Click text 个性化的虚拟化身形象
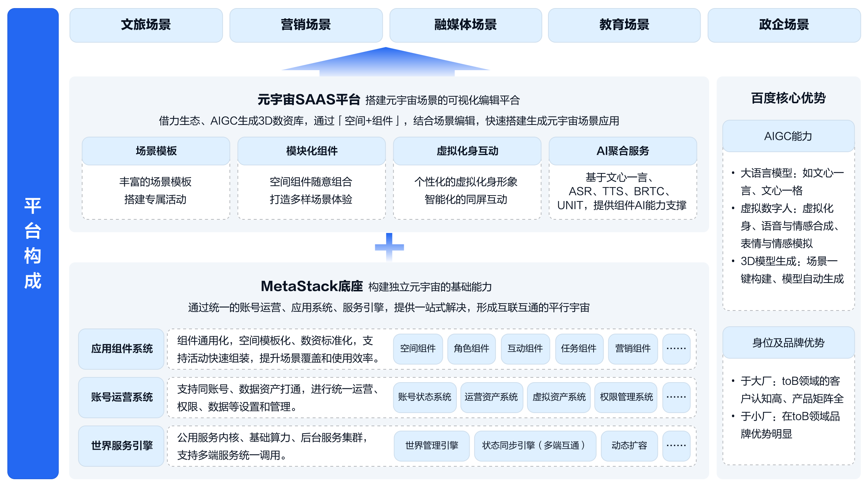This screenshot has width=868, height=488. (466, 182)
